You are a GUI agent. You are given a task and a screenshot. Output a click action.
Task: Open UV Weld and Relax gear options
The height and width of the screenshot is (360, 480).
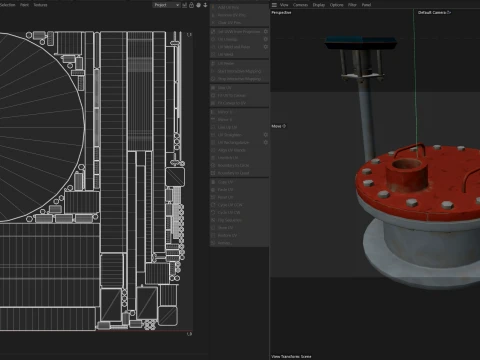tap(266, 47)
